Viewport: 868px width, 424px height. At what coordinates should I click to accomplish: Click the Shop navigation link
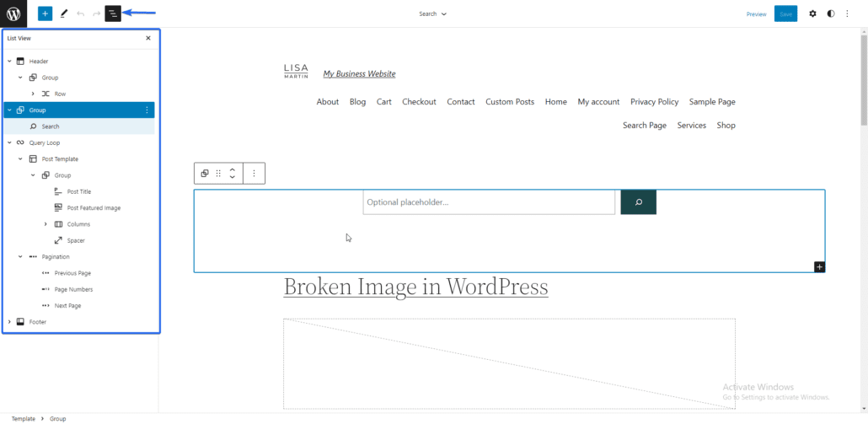[726, 125]
